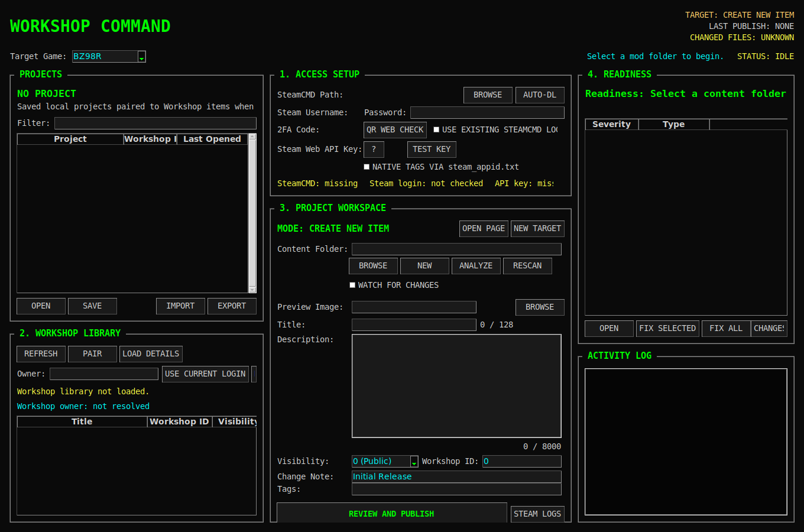This screenshot has width=804, height=532.
Task: Click the Owner input field
Action: click(104, 374)
